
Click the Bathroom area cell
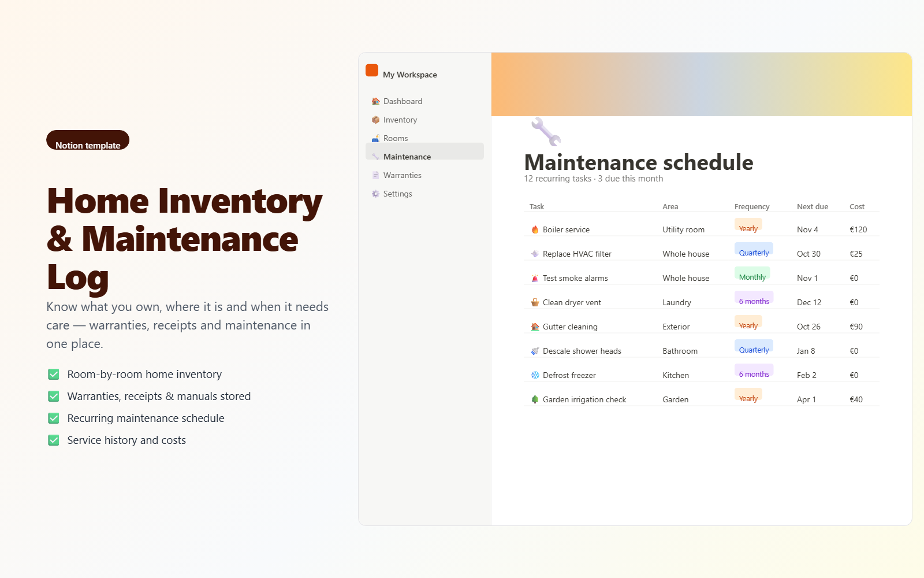click(x=680, y=351)
